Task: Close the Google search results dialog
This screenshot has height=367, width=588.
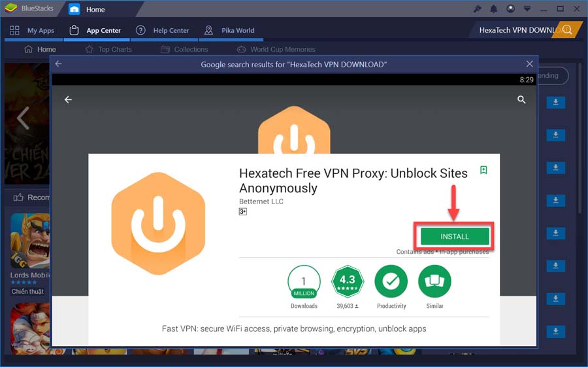Action: [529, 64]
